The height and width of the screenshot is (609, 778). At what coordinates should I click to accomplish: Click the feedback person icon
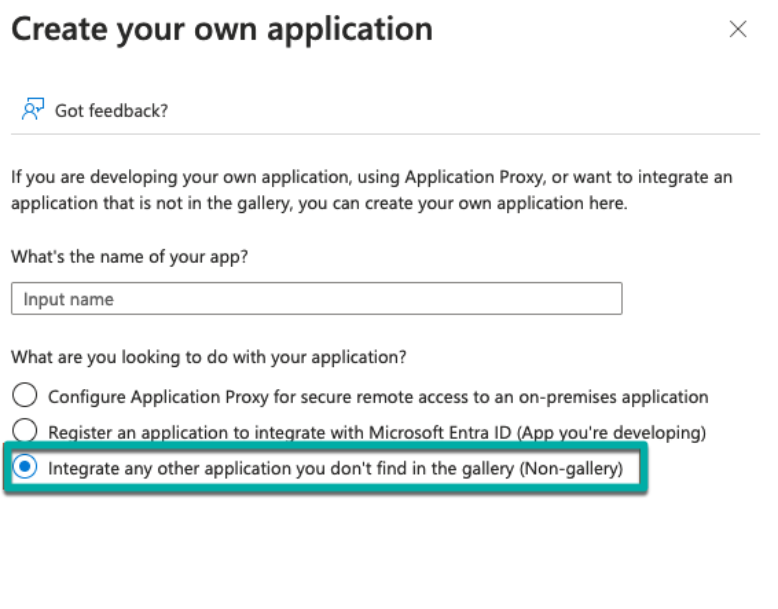[33, 110]
